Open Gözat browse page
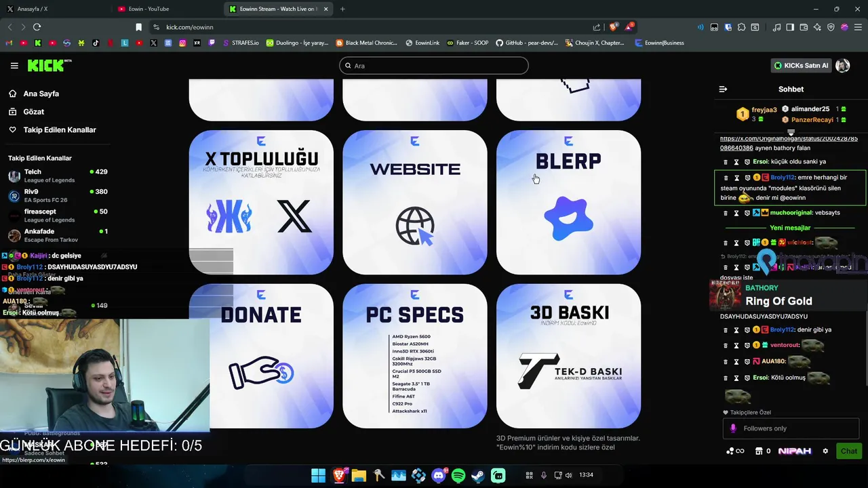This screenshot has width=868, height=488. point(34,111)
